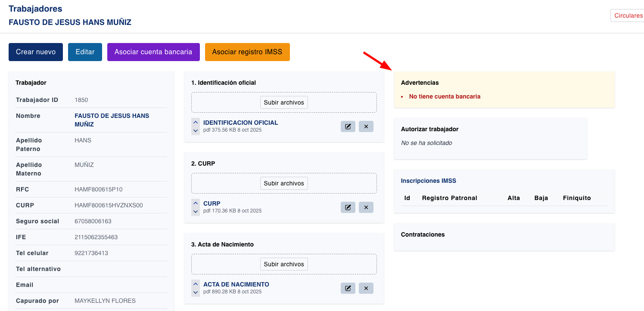Remove IDENTIFICACION OFICIAL using the X icon
Image resolution: width=644 pixels, height=311 pixels.
366,126
